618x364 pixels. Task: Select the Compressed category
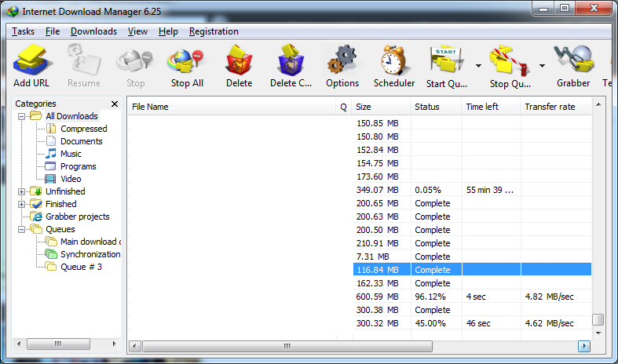(83, 129)
